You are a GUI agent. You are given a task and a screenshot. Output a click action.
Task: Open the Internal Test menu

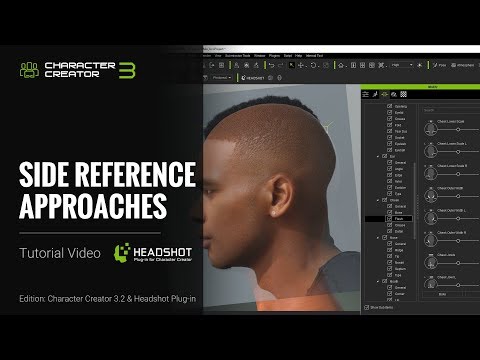(314, 56)
